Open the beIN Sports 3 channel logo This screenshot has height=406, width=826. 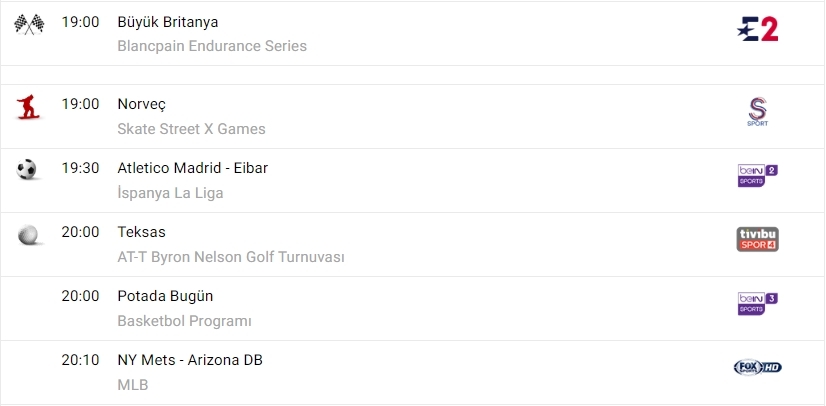tap(757, 303)
